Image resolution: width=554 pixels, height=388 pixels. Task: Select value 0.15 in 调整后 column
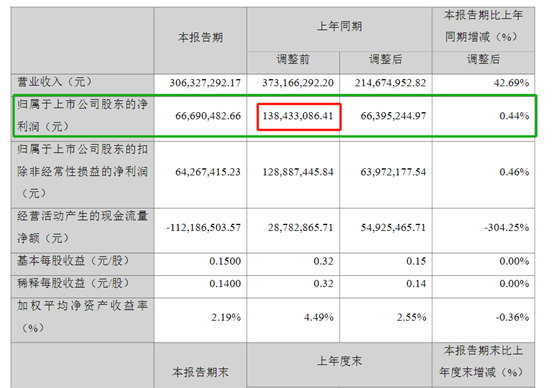[416, 261]
